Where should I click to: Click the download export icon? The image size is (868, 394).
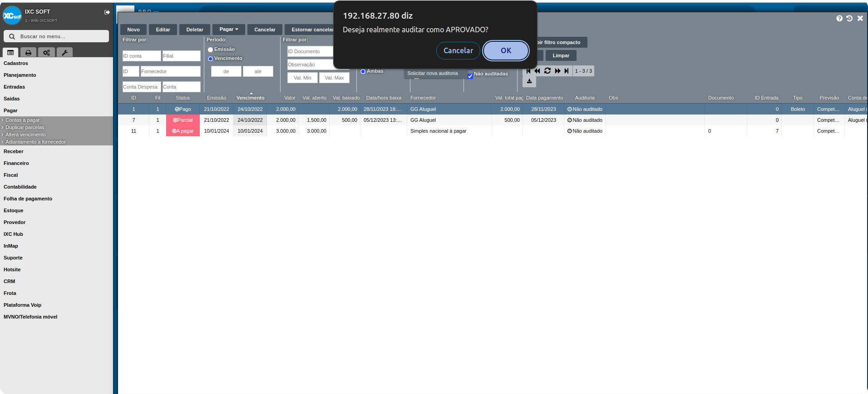click(529, 81)
